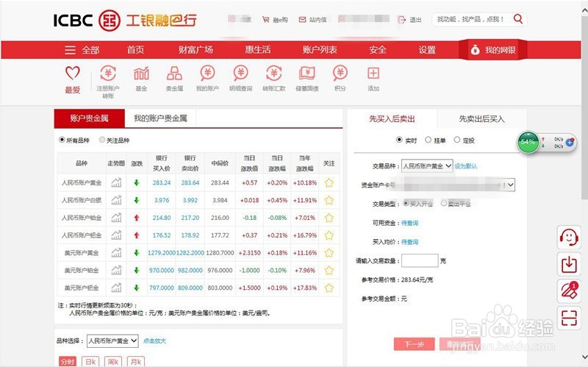This screenshot has height=367, width=588.
Task: Click the 设为默认 link
Action: pos(466,166)
